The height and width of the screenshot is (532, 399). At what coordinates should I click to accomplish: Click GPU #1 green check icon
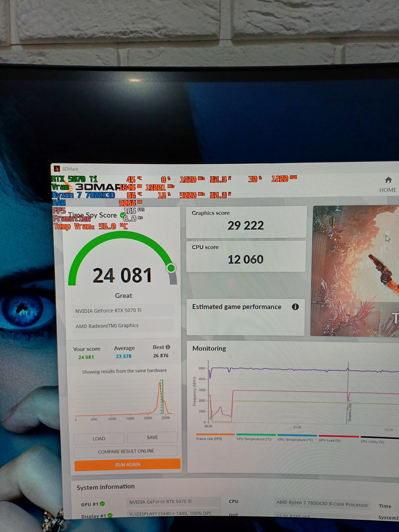[x=102, y=504]
